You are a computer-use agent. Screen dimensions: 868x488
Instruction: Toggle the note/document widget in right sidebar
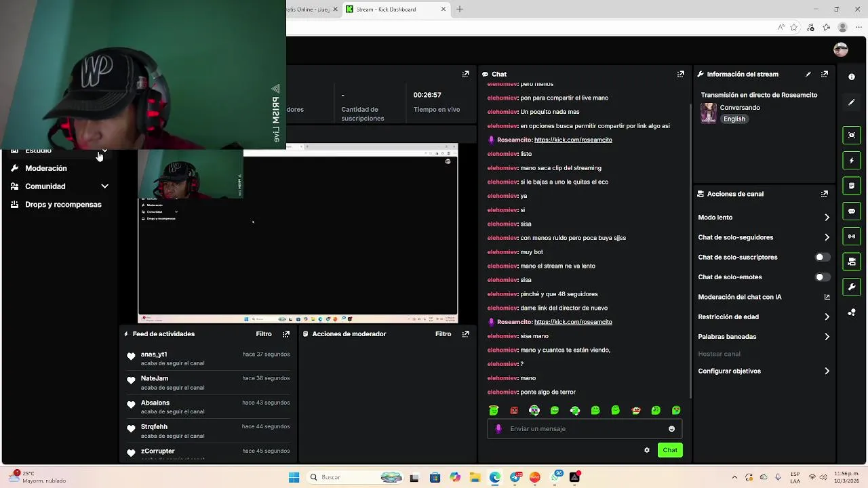click(852, 186)
